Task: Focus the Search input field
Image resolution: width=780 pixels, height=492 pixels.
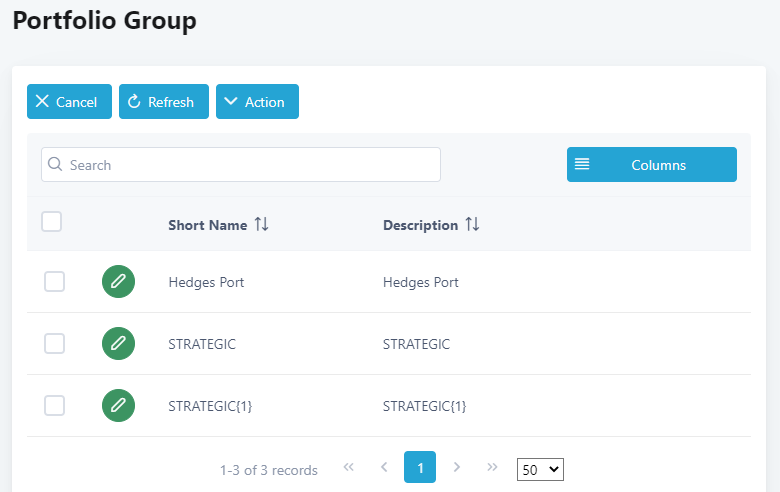Action: (x=250, y=165)
